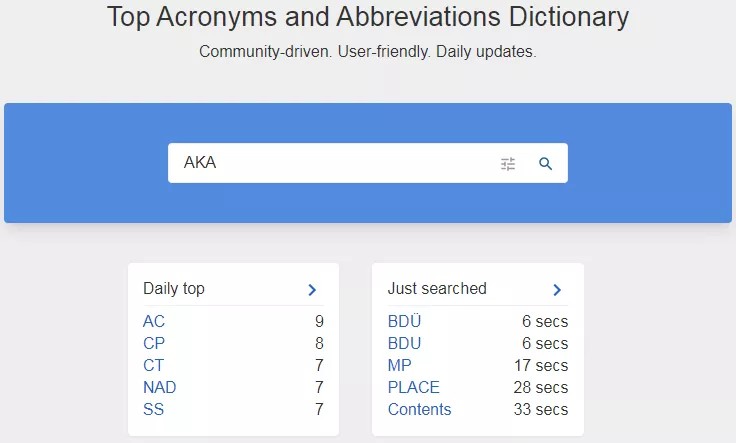736x443 pixels.
Task: Click the Just searched heading
Action: (x=437, y=289)
